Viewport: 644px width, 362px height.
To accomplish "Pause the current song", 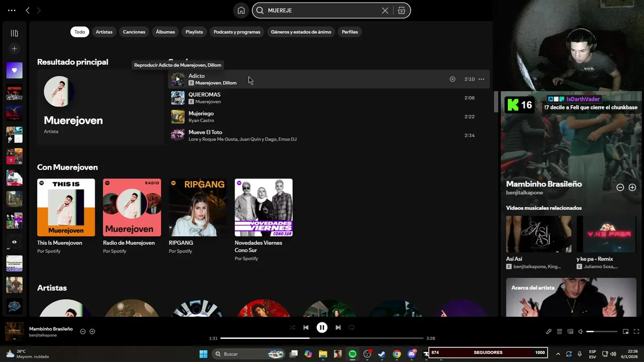I will [x=322, y=327].
